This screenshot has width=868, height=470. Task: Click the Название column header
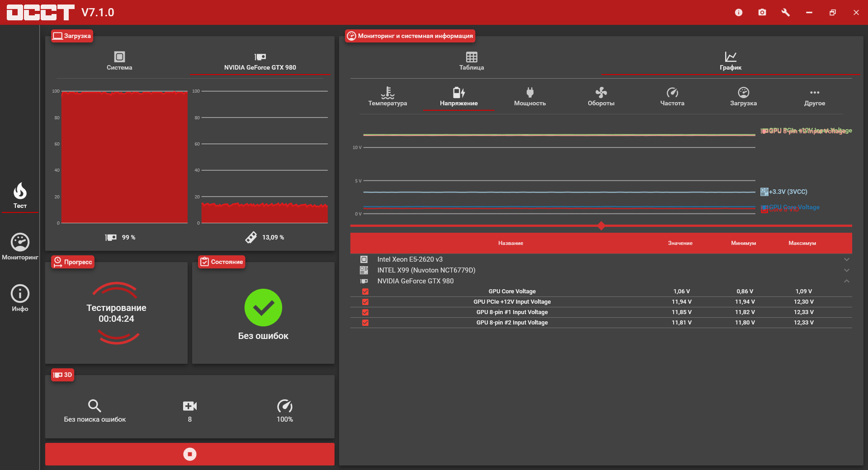click(510, 243)
